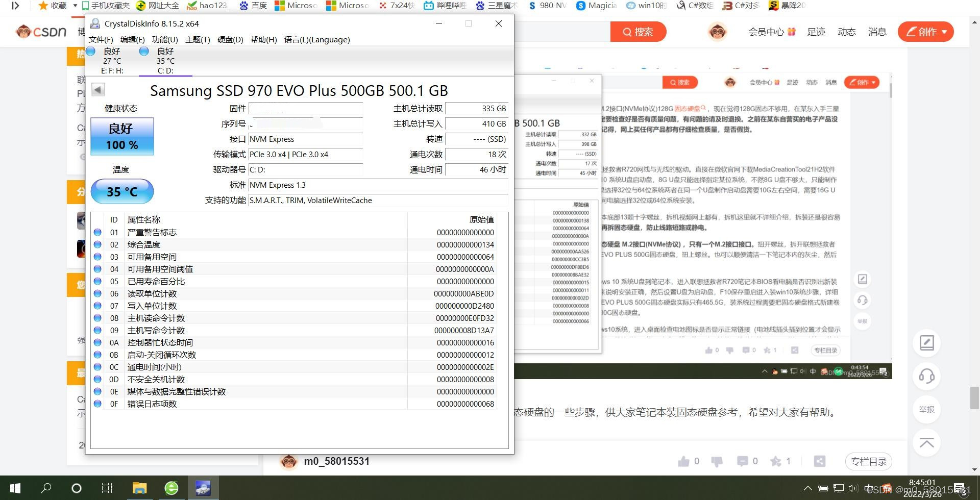Image resolution: width=980 pixels, height=500 pixels.
Task: Open the user avatar in CSDN header
Action: [x=718, y=32]
